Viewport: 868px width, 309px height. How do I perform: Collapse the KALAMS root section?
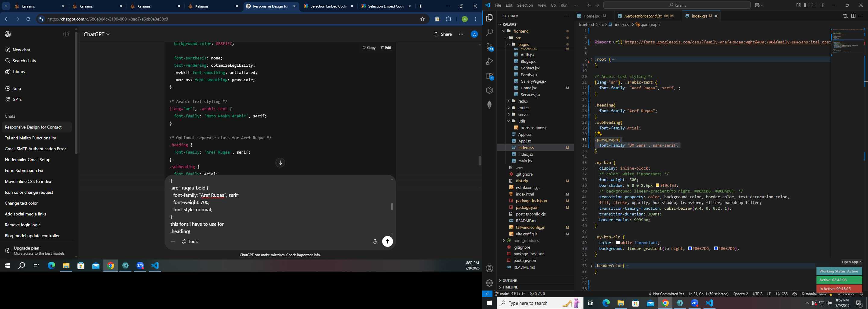coord(500,25)
